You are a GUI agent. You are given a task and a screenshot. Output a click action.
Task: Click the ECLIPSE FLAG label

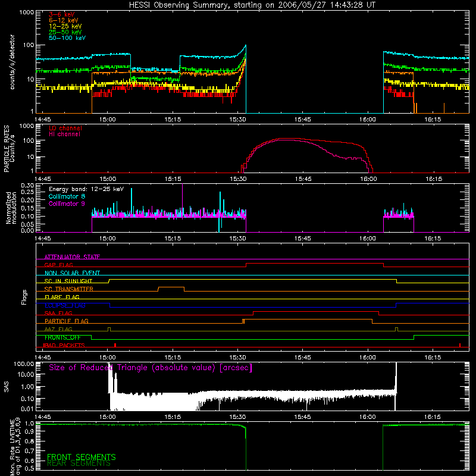click(x=65, y=305)
